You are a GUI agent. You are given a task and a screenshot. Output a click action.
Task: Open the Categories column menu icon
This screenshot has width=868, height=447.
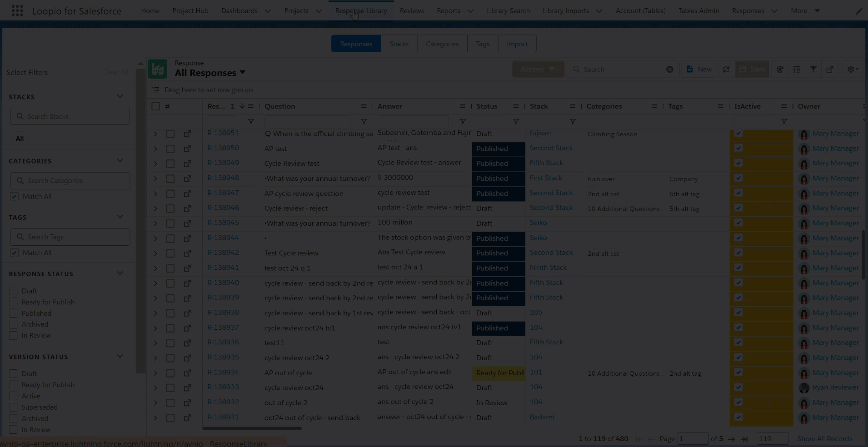[x=654, y=106]
